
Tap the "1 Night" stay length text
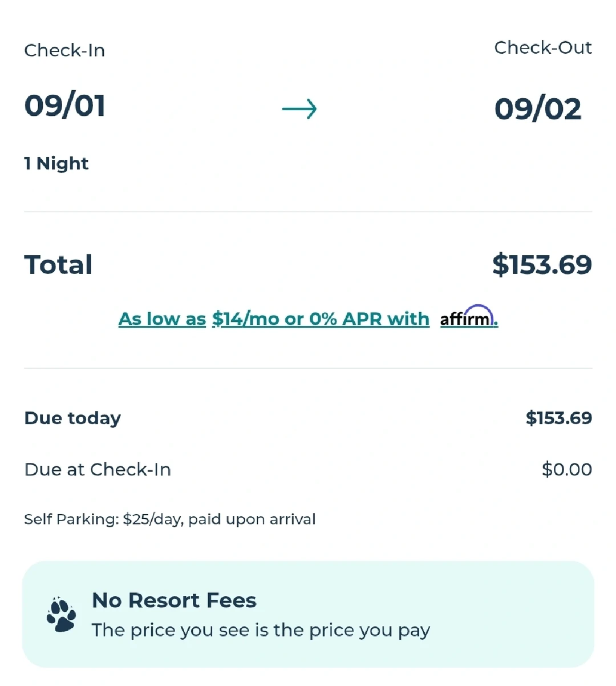pos(56,164)
